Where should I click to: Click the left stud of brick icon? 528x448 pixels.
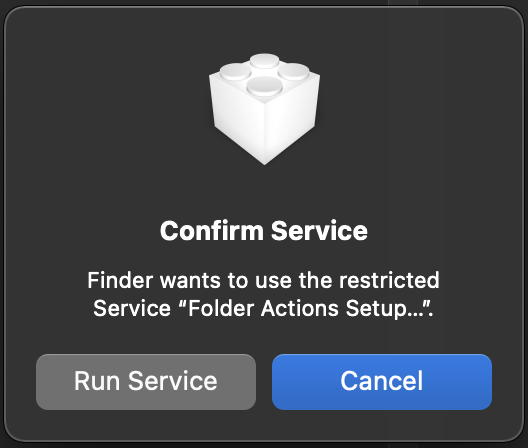(235, 72)
